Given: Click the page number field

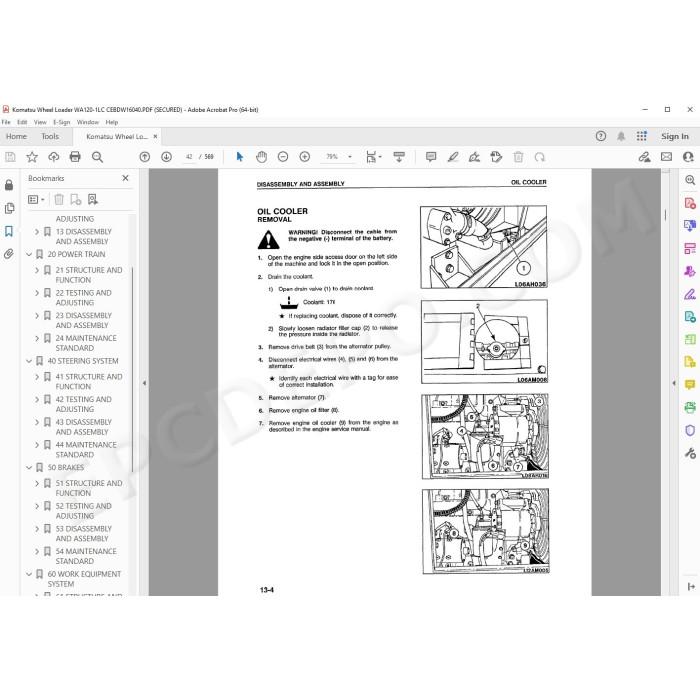Looking at the screenshot, I should click(x=189, y=157).
